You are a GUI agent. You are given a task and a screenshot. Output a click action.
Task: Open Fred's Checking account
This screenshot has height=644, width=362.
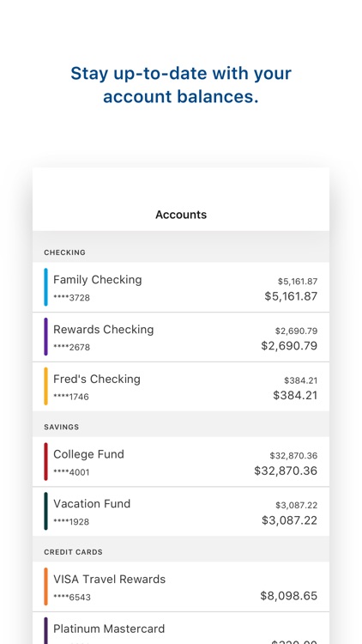pos(181,387)
